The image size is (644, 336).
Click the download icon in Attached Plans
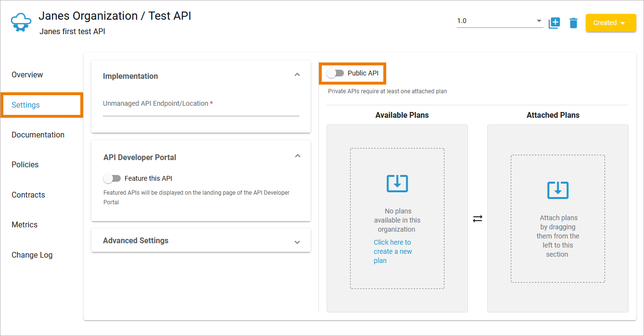coord(557,190)
